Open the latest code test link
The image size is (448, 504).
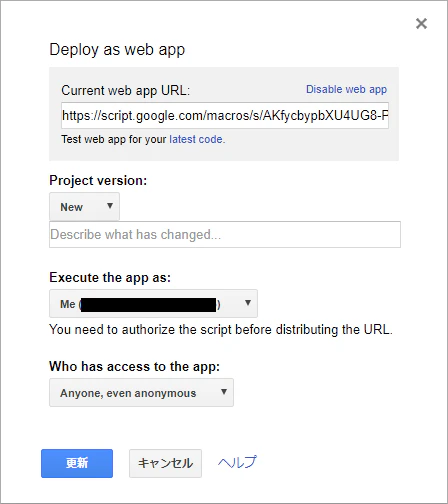click(x=197, y=139)
